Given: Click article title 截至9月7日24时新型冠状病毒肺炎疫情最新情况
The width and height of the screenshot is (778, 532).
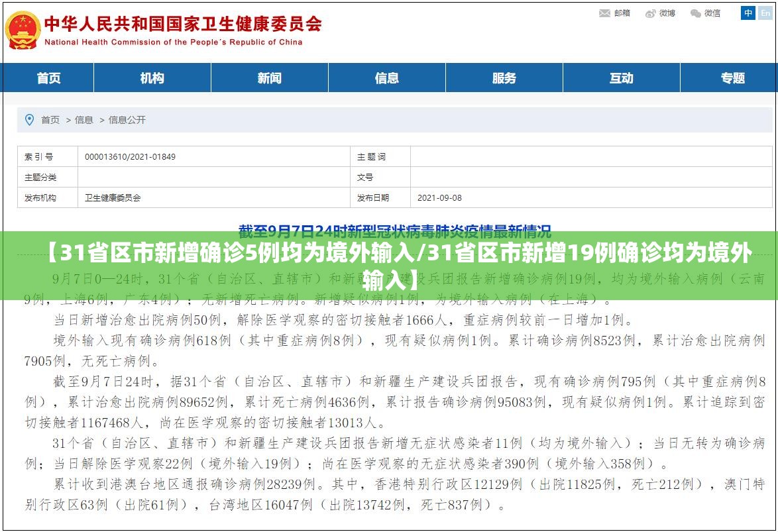Looking at the screenshot, I should click(x=394, y=231).
